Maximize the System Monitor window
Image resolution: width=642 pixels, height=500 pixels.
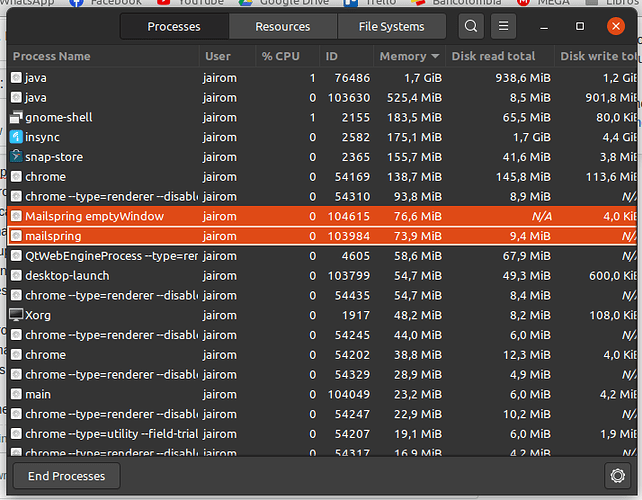580,27
